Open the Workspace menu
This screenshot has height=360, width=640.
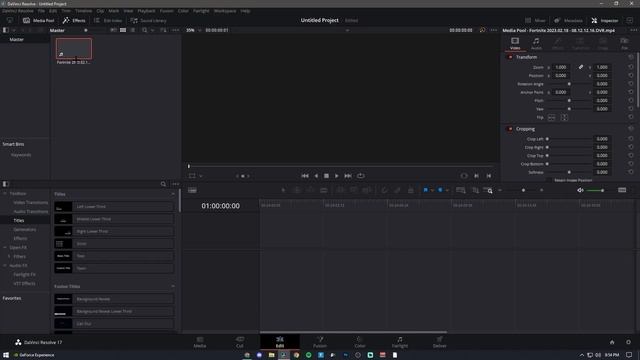(x=225, y=11)
